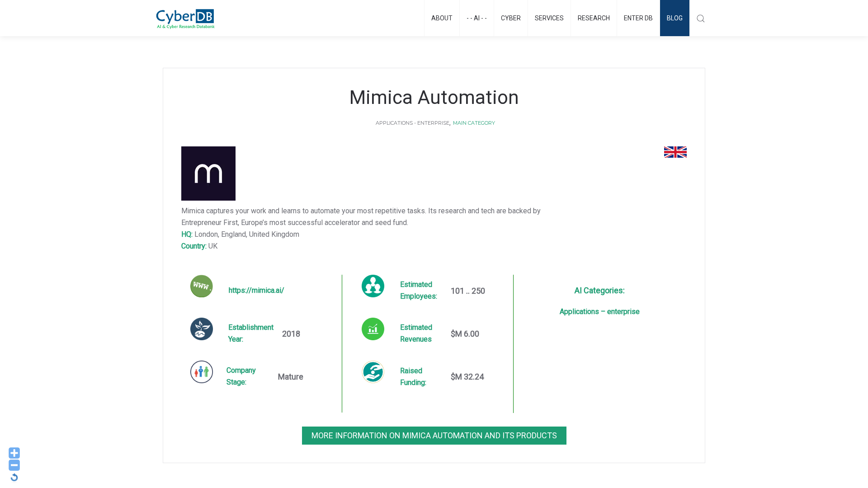Click More Information on Mimica Automation button
The width and height of the screenshot is (868, 488).
click(x=434, y=436)
